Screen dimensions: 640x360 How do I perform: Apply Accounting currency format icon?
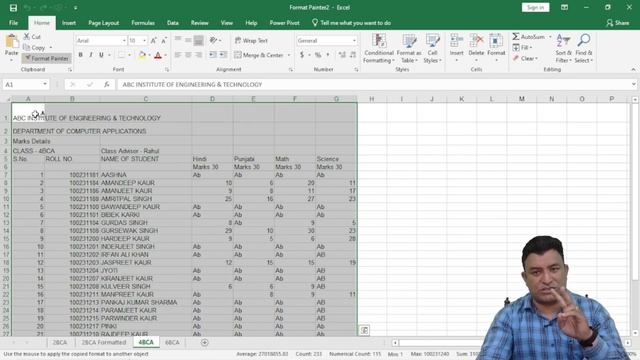[x=302, y=55]
